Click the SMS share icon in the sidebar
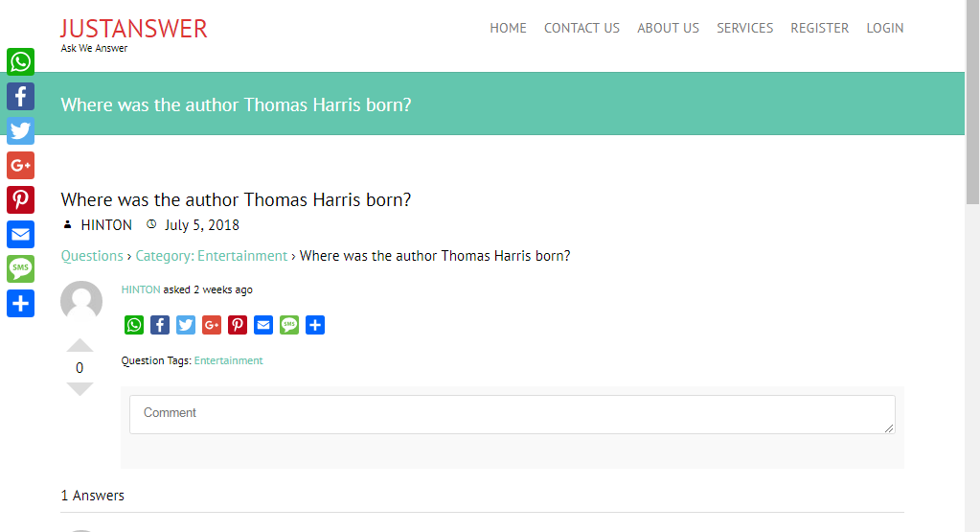The image size is (980, 532). point(20,269)
